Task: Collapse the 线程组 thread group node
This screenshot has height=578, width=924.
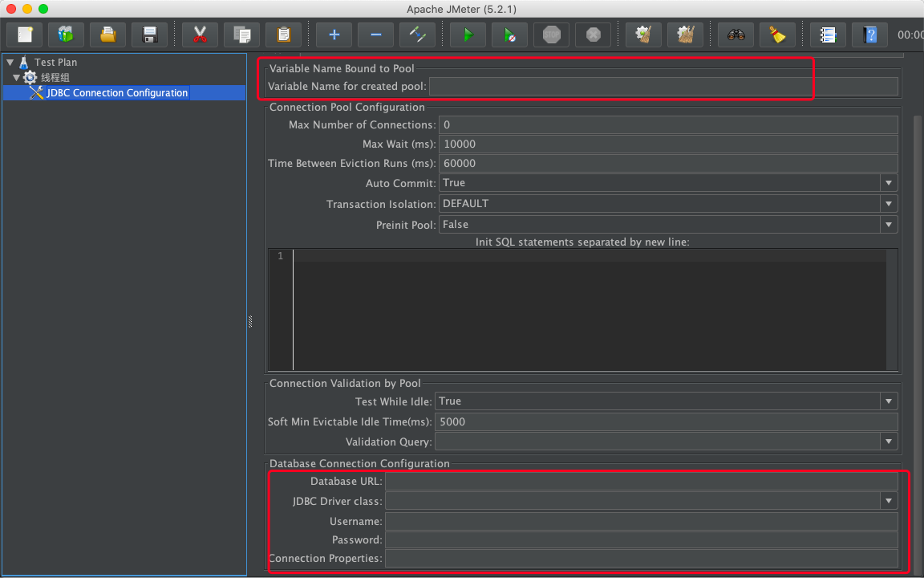Action: point(17,77)
